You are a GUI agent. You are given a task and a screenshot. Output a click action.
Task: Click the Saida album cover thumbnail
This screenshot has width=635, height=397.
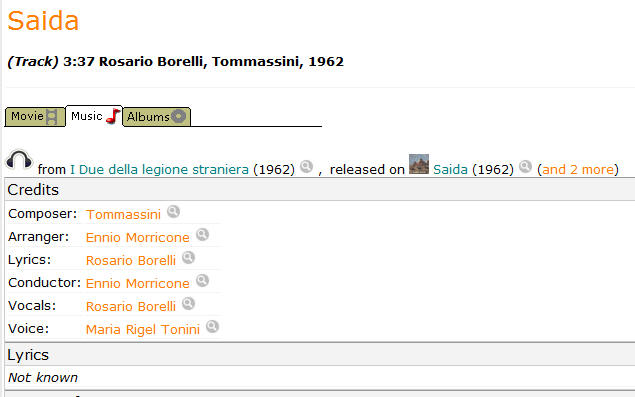(419, 164)
